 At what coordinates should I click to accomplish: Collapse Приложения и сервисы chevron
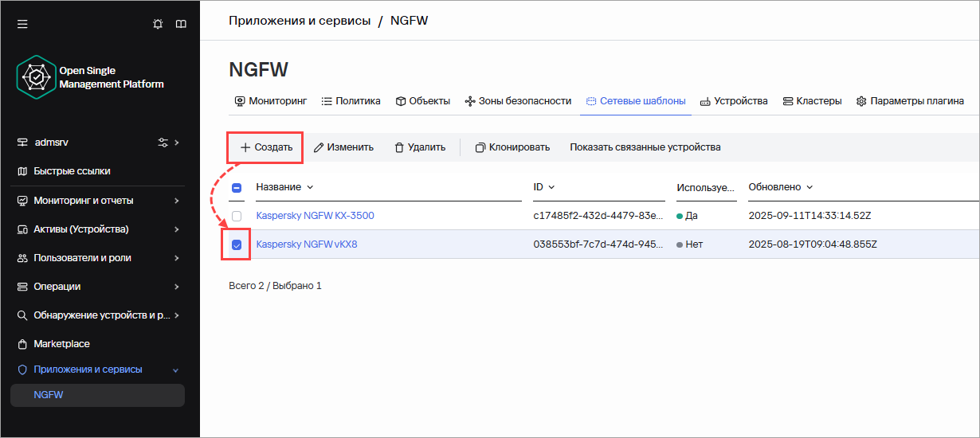(176, 370)
